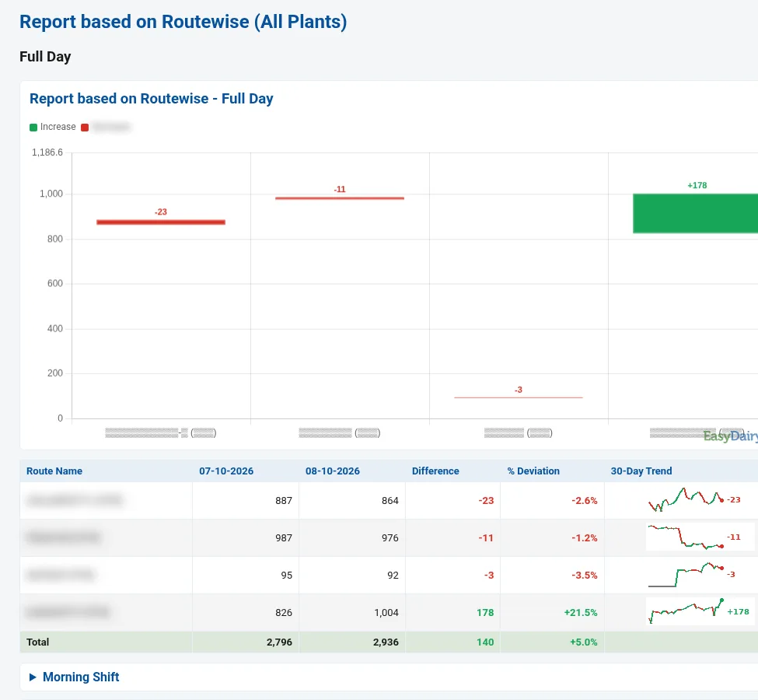Click the Total row label

pos(38,642)
